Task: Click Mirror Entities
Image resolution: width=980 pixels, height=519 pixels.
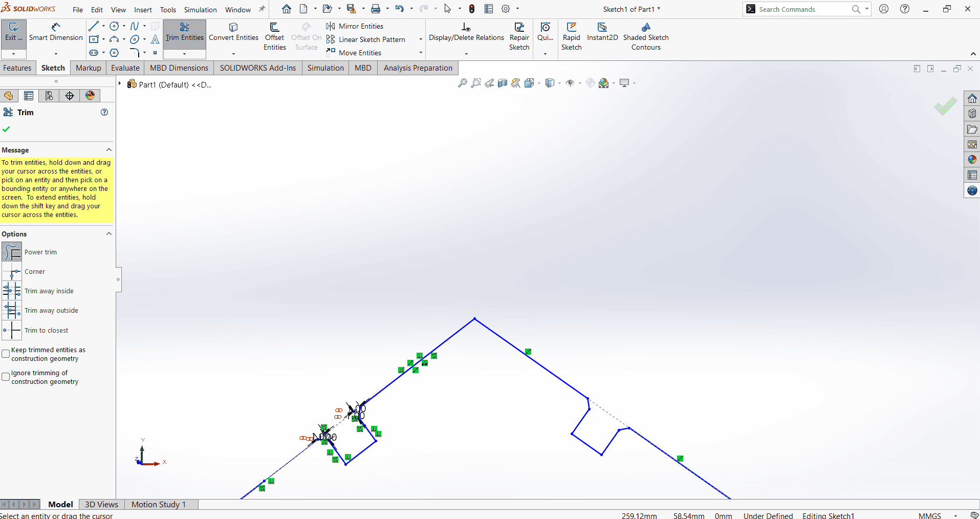Action: pyautogui.click(x=355, y=26)
